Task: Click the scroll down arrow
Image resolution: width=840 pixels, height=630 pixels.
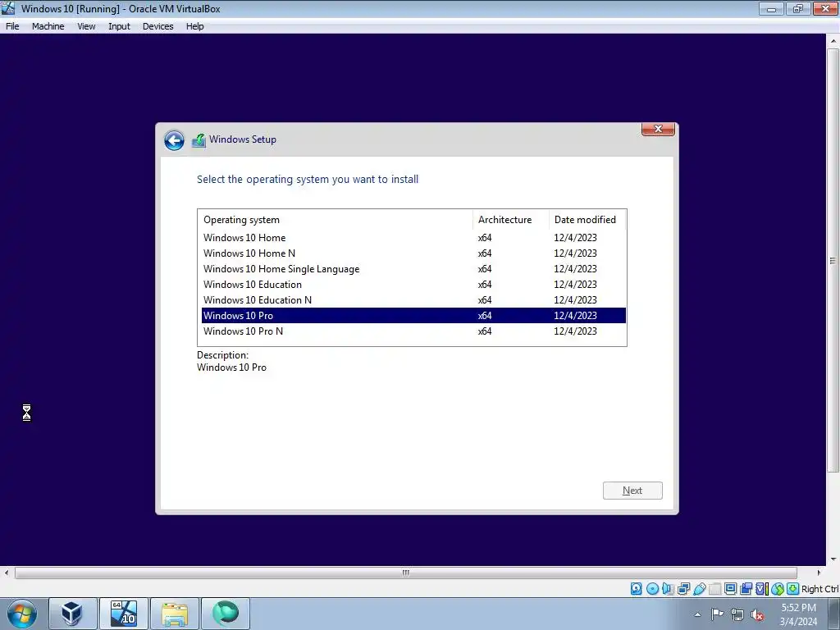Action: [833, 559]
